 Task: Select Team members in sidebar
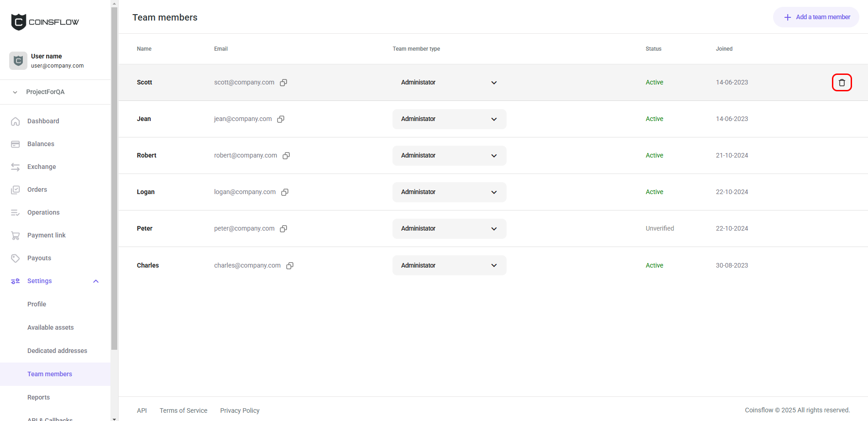click(55, 374)
